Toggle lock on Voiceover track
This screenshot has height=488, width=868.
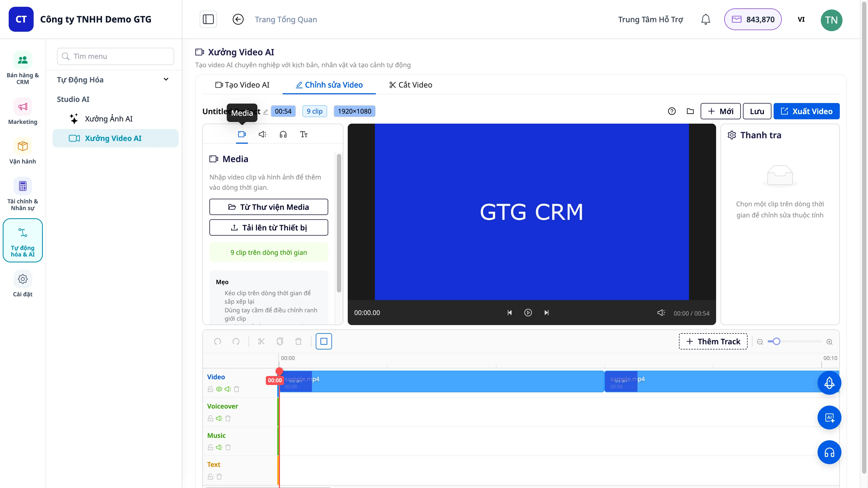(x=210, y=418)
